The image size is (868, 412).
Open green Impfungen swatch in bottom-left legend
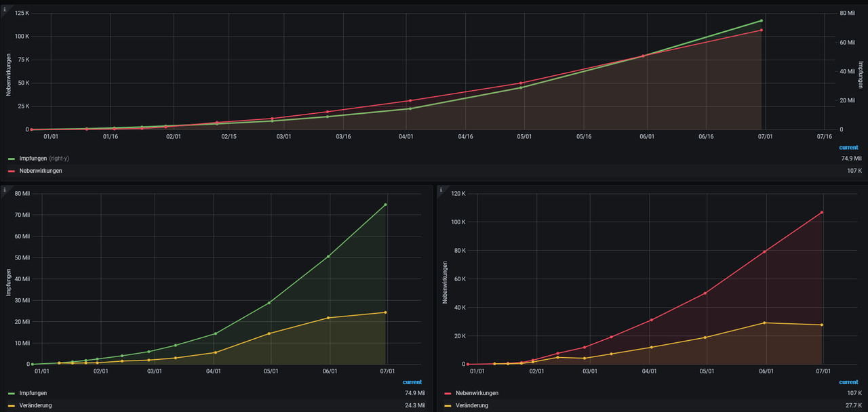[12, 394]
